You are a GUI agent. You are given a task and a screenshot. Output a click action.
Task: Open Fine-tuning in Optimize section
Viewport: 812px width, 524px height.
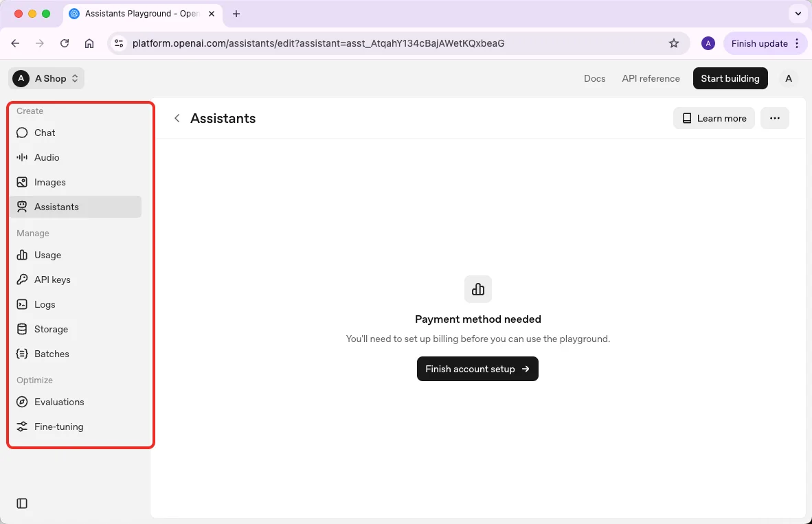point(58,426)
